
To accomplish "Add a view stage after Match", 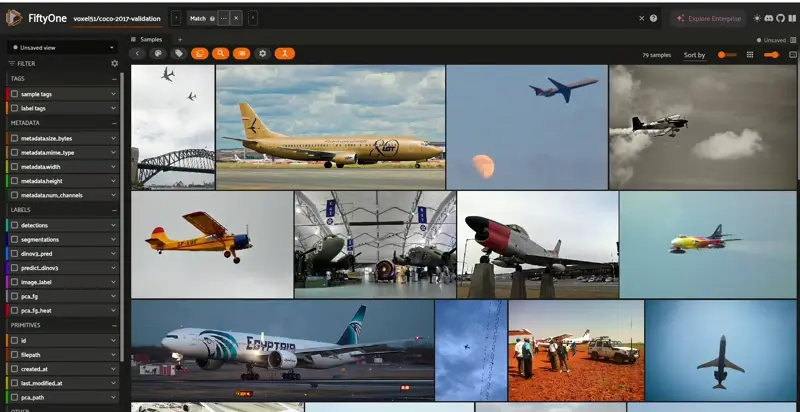I will point(253,18).
